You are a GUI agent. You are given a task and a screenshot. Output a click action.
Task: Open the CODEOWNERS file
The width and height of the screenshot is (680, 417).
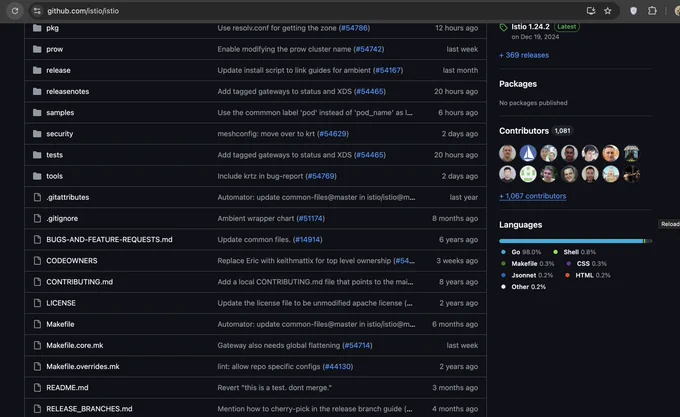tap(72, 261)
